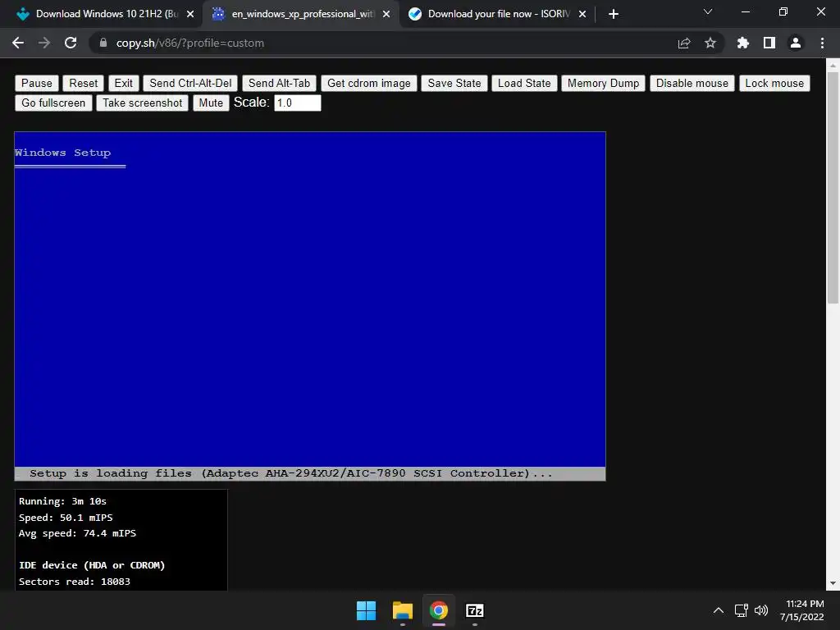Image resolution: width=840 pixels, height=630 pixels.
Task: Open the volume tray icon
Action: [760, 610]
